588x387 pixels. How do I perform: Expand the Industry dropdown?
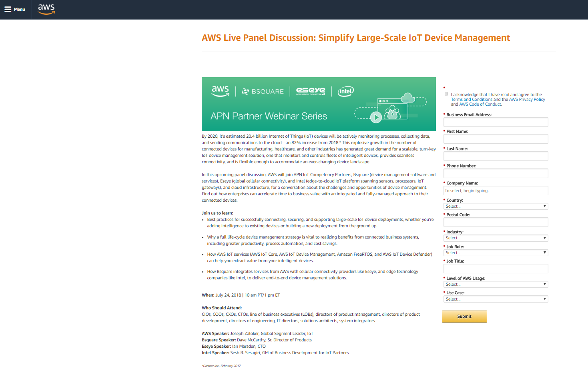496,238
